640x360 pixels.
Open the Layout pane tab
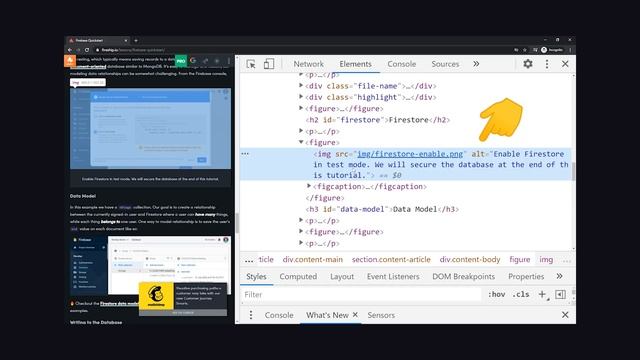342,276
